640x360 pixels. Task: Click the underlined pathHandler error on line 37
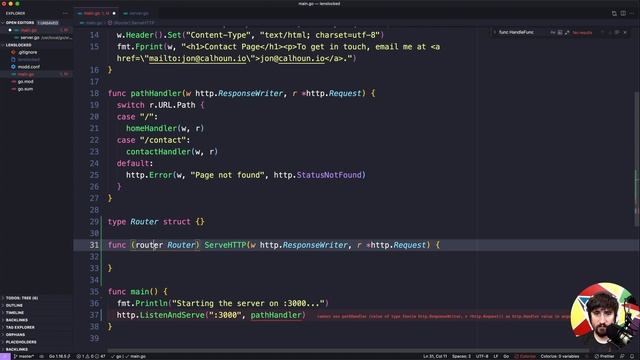pyautogui.click(x=276, y=315)
